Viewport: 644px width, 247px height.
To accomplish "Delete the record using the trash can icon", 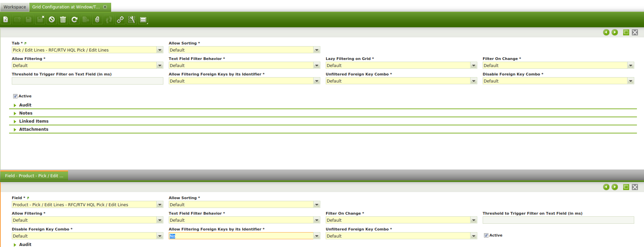I will coord(63,20).
